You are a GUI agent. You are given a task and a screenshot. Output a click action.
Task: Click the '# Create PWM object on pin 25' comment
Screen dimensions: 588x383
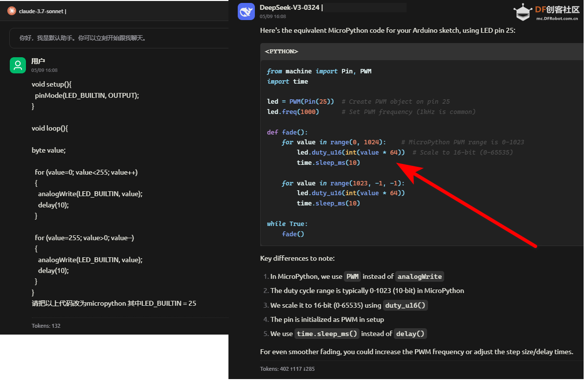396,102
